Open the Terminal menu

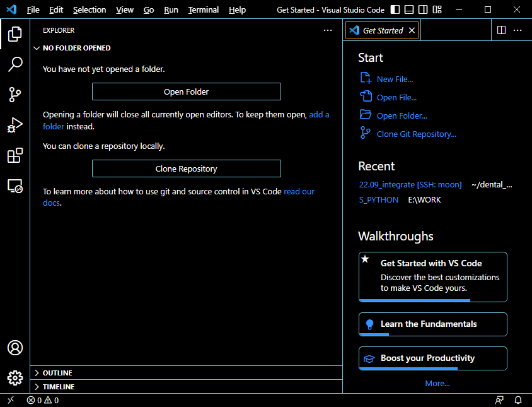204,10
